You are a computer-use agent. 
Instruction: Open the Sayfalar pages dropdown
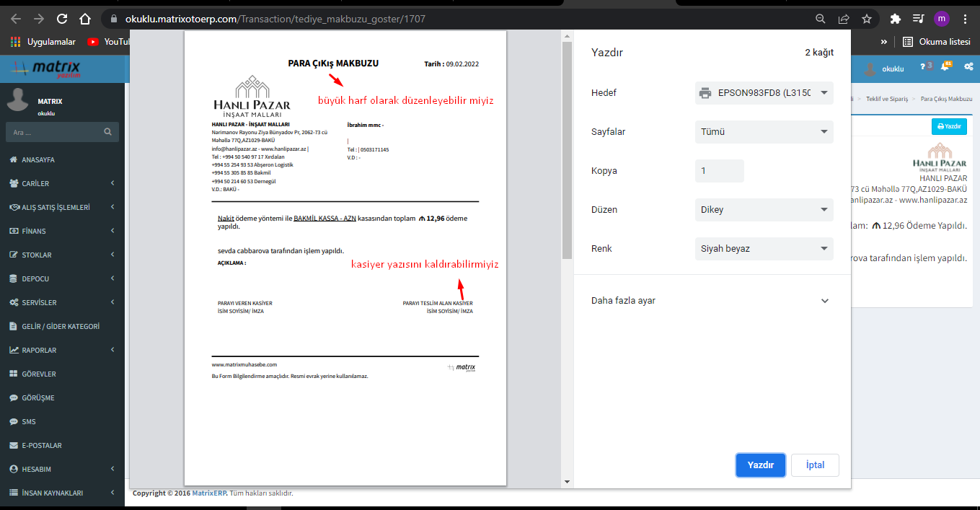764,132
